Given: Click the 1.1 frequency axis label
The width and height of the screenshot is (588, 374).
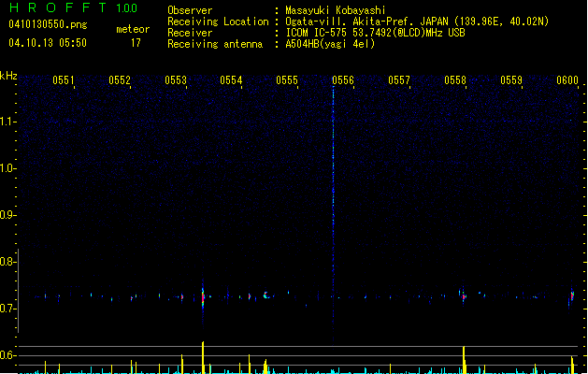Looking at the screenshot, I should click(x=7, y=122).
